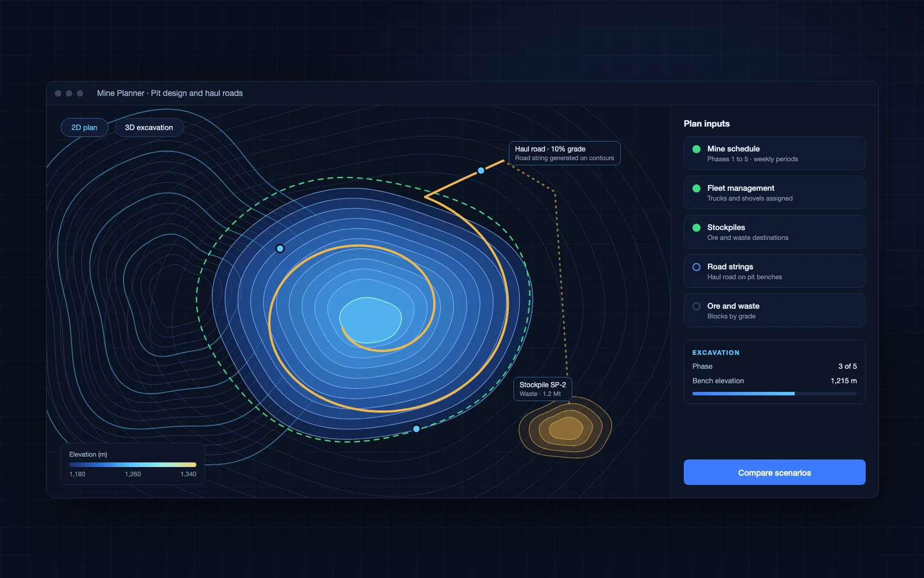The width and height of the screenshot is (924, 578).
Task: Select the dark-ringed marker on pit bench
Action: [x=280, y=249]
